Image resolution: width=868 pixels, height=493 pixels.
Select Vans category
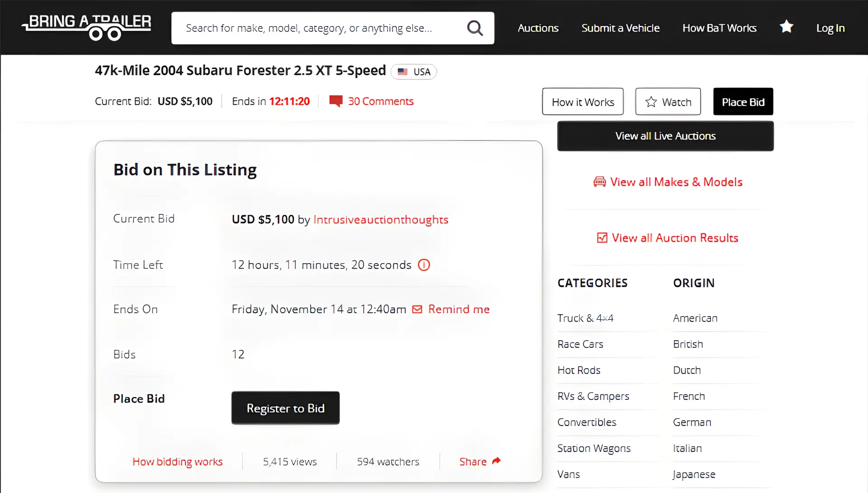[x=568, y=474]
